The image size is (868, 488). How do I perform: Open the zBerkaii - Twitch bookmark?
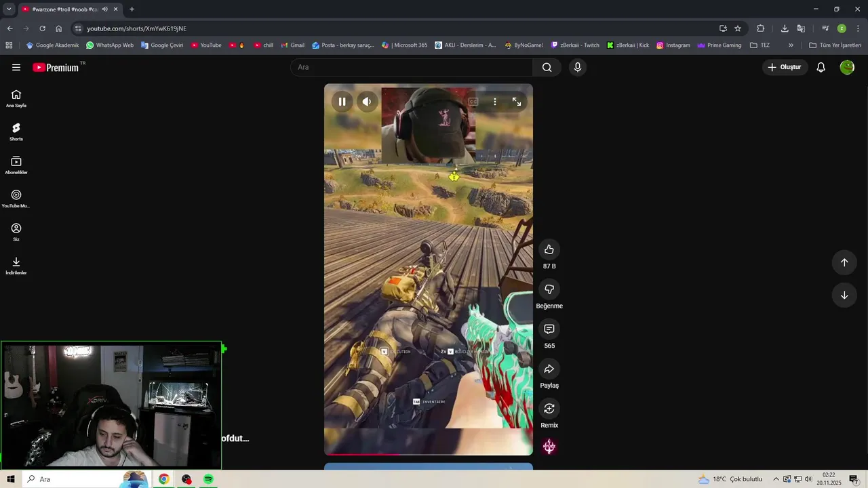(576, 45)
